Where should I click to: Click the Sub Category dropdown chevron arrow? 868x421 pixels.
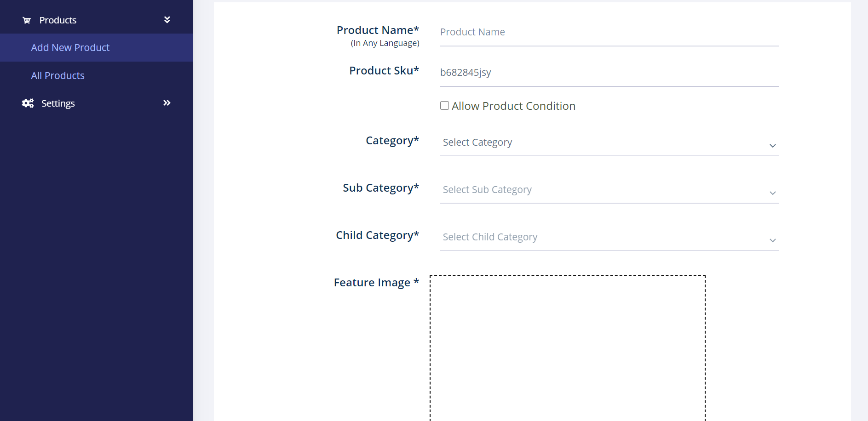773,193
